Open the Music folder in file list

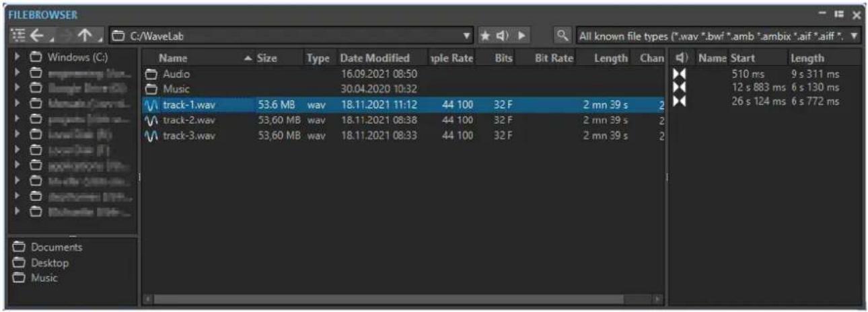pos(404,89)
